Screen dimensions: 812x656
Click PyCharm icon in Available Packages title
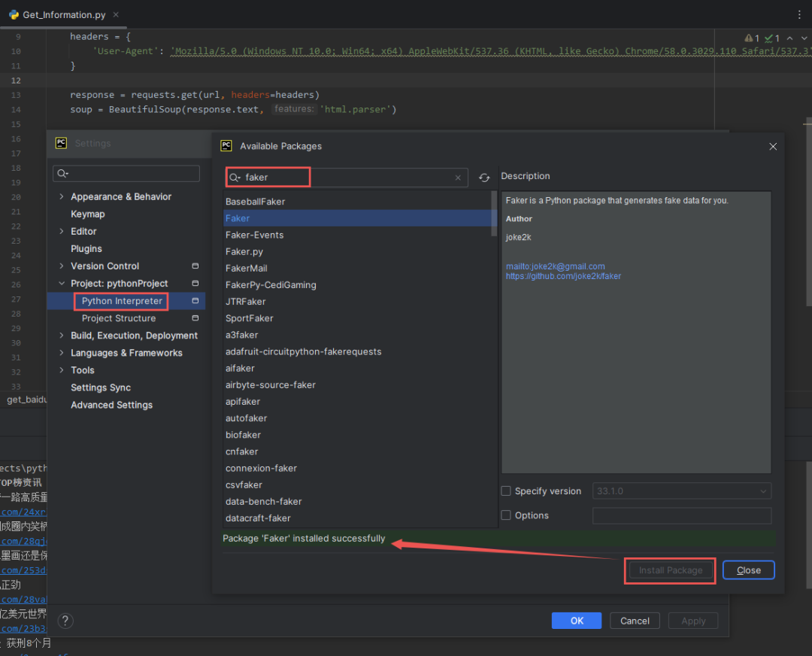tap(226, 146)
